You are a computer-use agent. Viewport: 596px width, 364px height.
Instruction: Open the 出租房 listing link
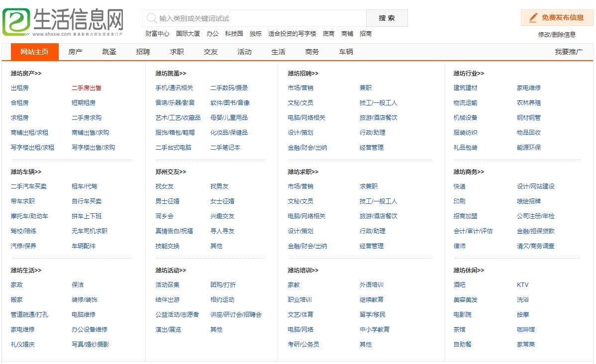[x=20, y=88]
